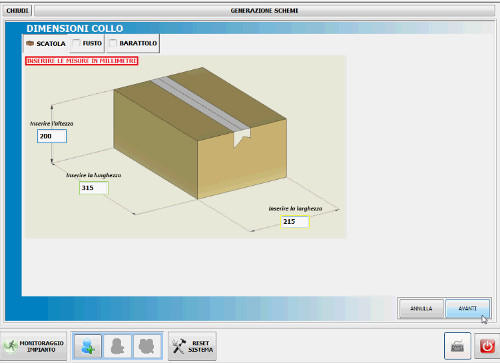Switch to the Fusto tab

point(87,43)
